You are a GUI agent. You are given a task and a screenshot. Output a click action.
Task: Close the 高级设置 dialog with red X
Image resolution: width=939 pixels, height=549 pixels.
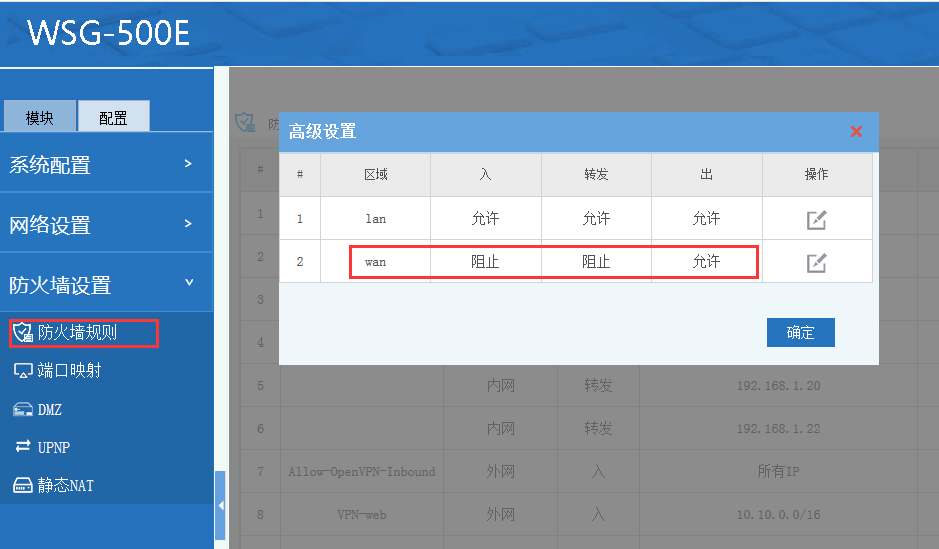856,132
